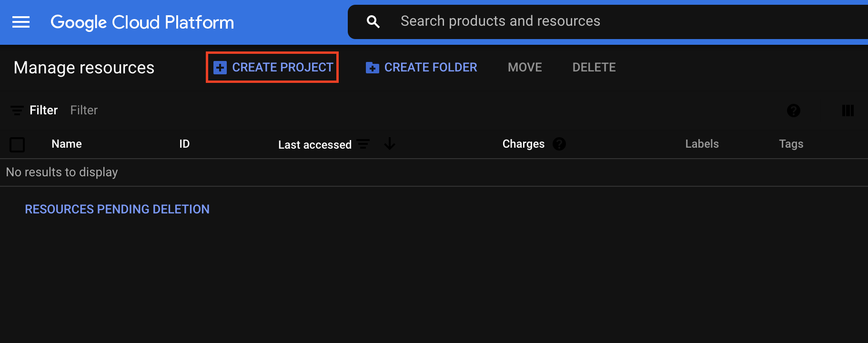The width and height of the screenshot is (868, 343).
Task: Click the MOVE button
Action: pyautogui.click(x=525, y=68)
